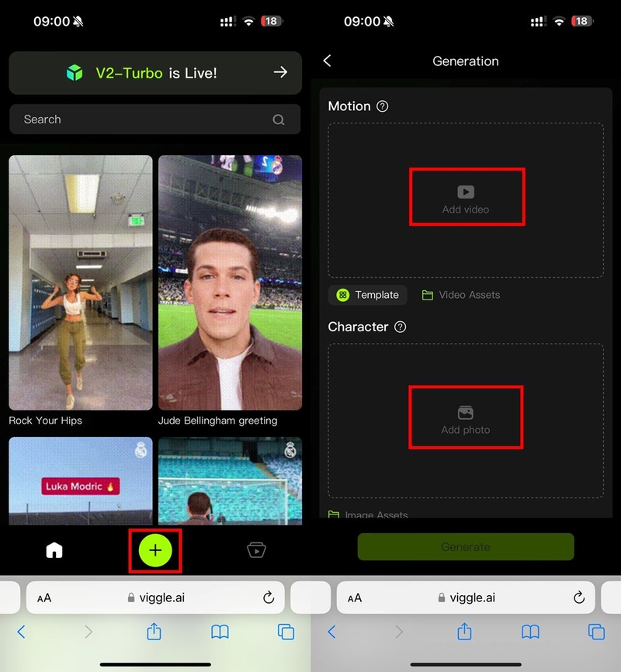
Task: Reload the page in left Safari address bar
Action: (269, 597)
